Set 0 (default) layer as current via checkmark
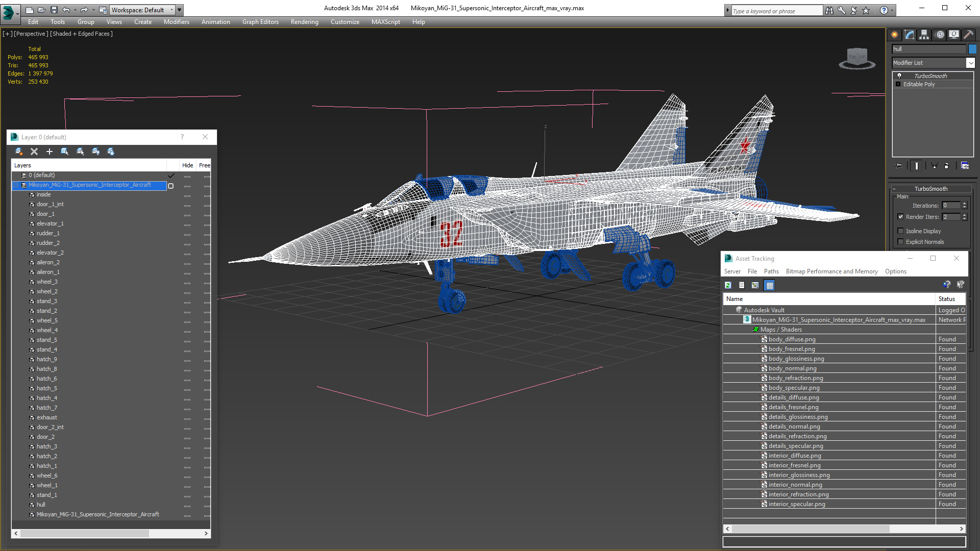Screen dimensions: 980x551 click(x=171, y=175)
